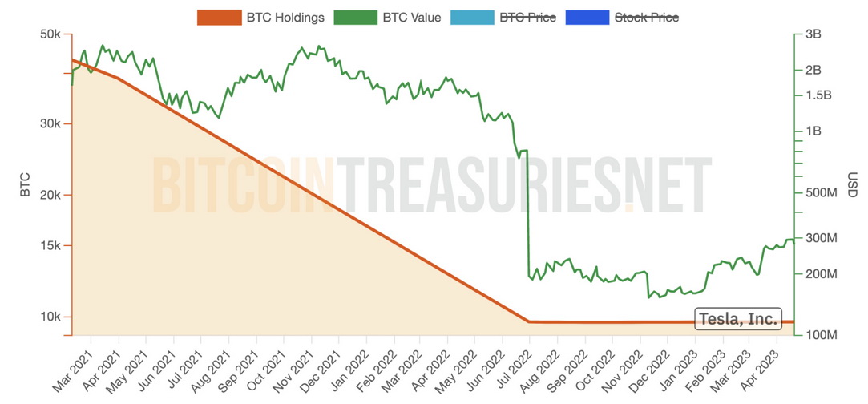The width and height of the screenshot is (868, 404).
Task: Click the orange BTC Holdings legend swatch
Action: coord(219,17)
